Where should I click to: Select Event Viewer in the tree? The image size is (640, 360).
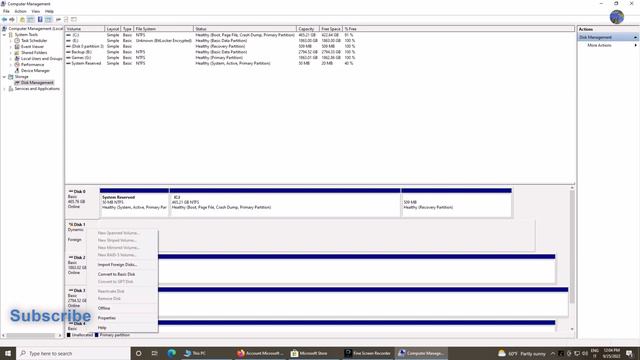pos(32,47)
